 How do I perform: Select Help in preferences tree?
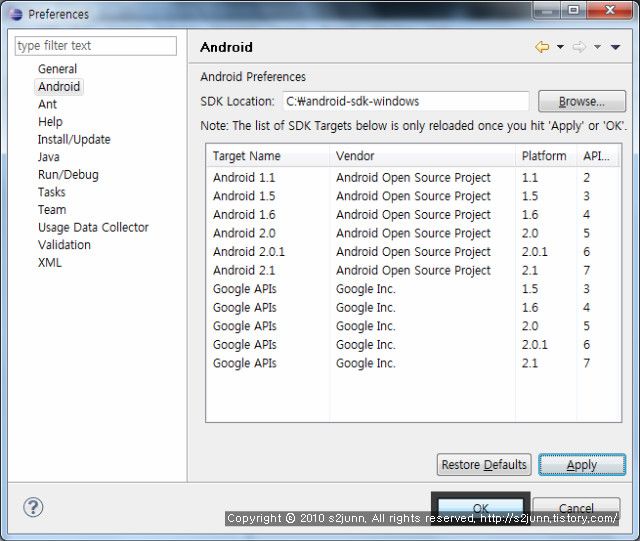coord(50,122)
